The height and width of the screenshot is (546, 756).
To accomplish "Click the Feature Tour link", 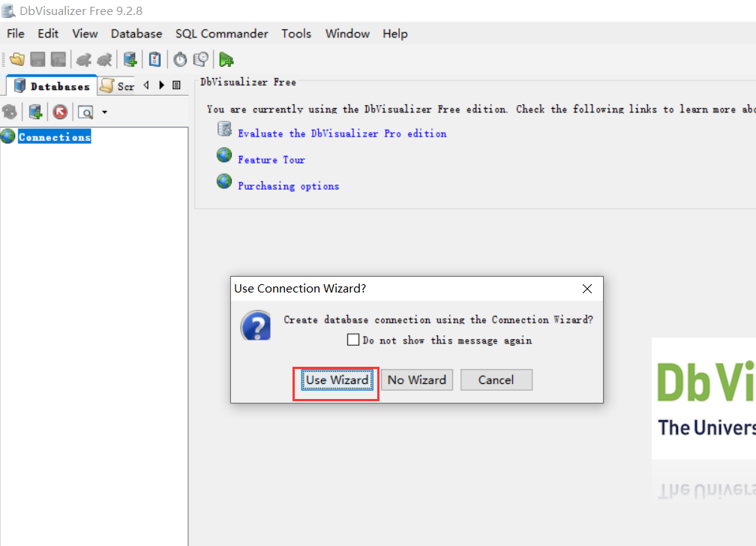I will (271, 159).
